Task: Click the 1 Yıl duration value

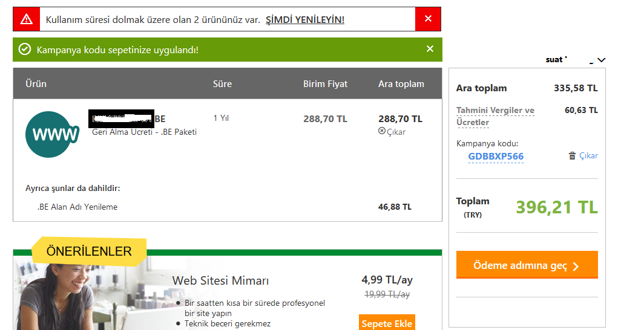Action: (221, 118)
